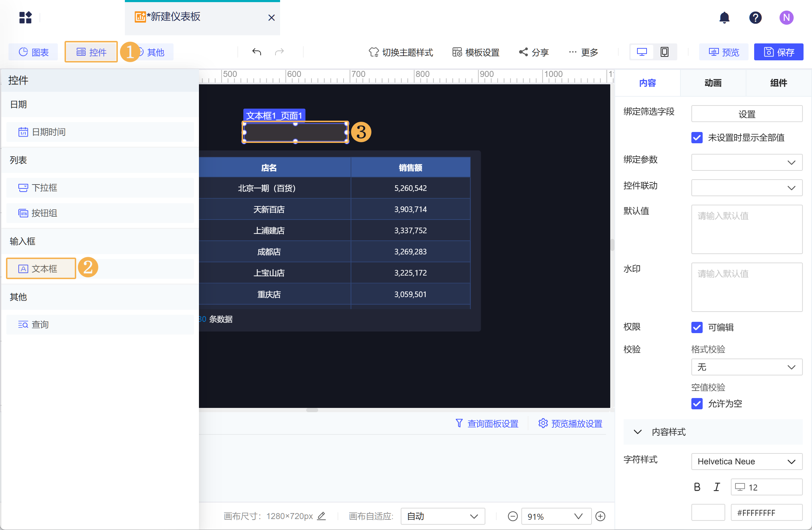Viewport: 812px width, 530px height.
Task: Open the 图表 tab in toolbar
Action: 34,52
